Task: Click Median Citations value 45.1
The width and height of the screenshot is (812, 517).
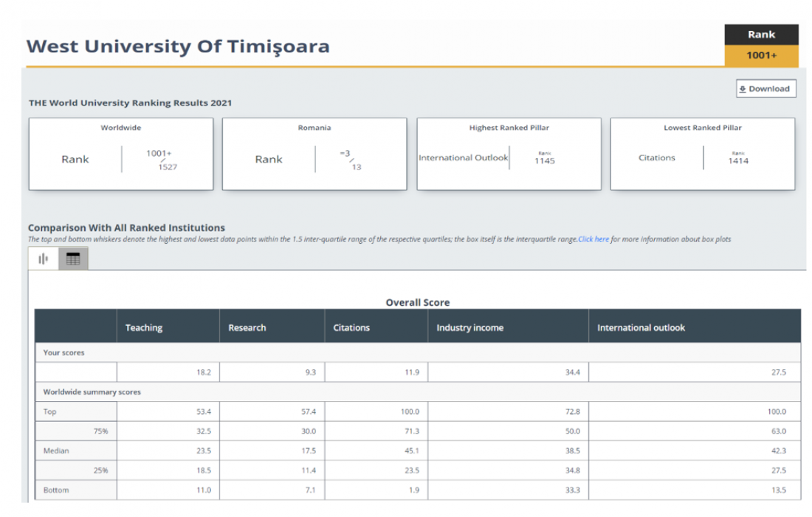Action: coord(412,451)
